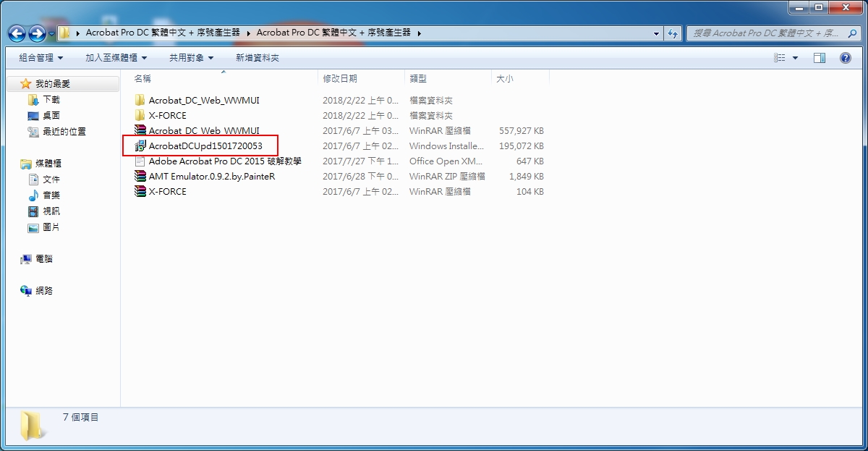Select the X-FORCE folder icon
This screenshot has width=868, height=451.
click(140, 115)
